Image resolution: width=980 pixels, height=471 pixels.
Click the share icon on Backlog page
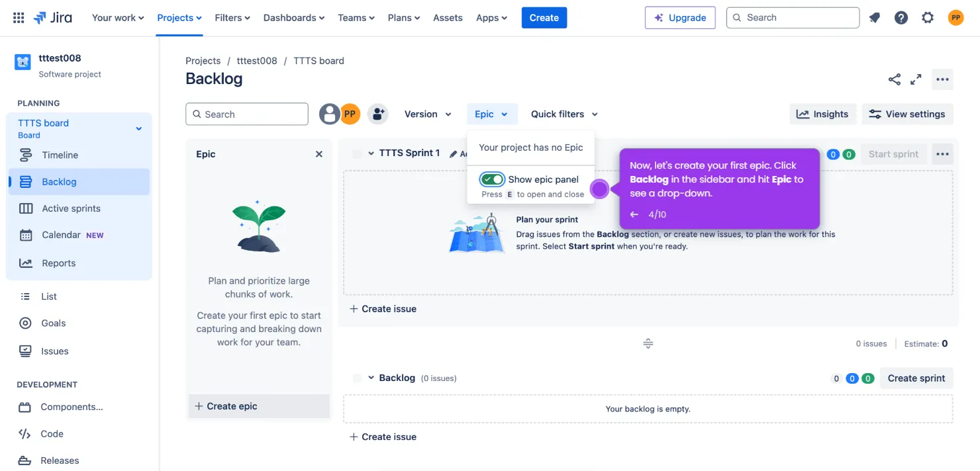pos(895,79)
